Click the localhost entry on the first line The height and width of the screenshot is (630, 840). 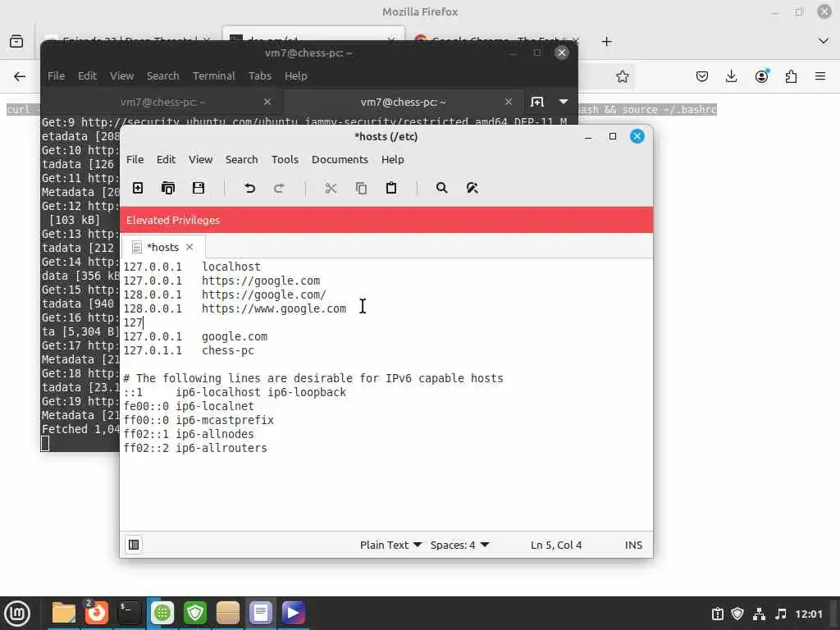231,267
